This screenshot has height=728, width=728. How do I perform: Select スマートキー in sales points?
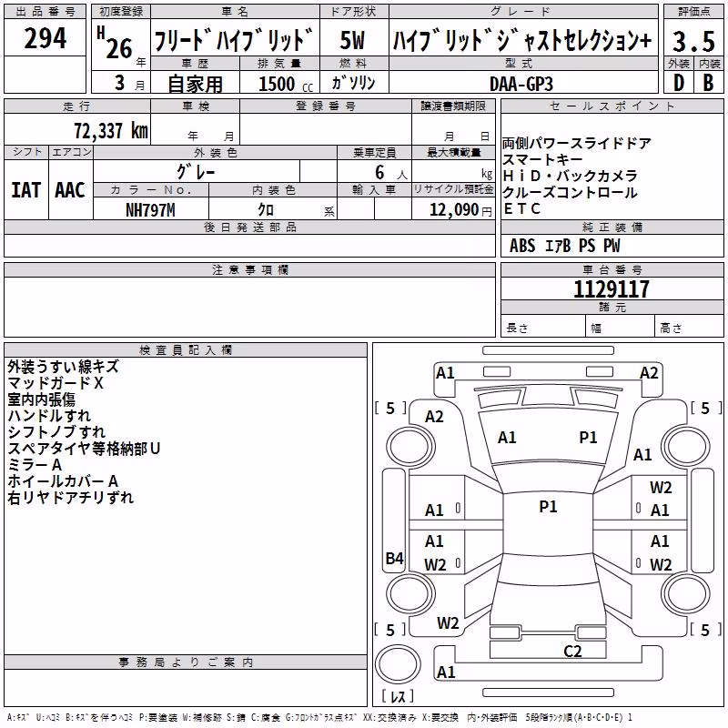[542, 160]
